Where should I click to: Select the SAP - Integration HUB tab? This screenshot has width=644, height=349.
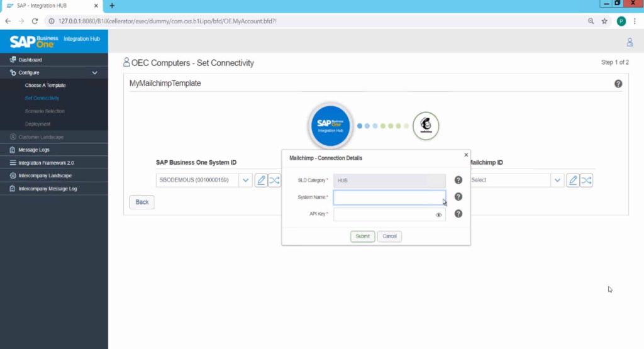click(x=52, y=6)
